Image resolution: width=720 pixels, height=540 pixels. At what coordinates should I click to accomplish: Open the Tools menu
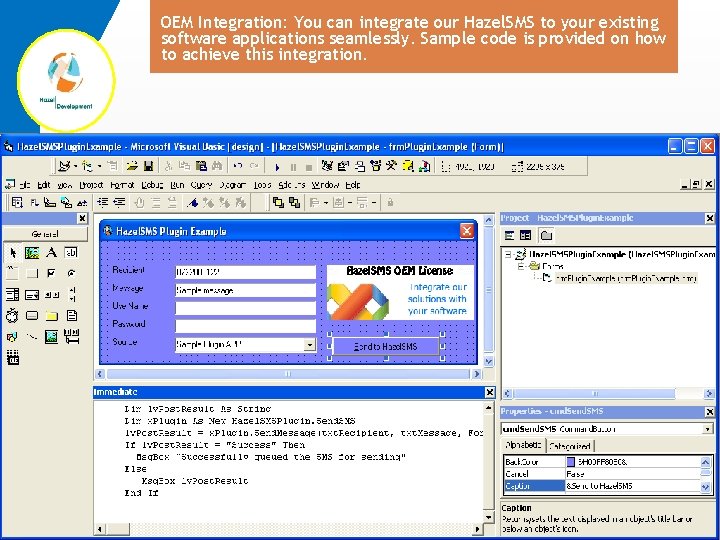pyautogui.click(x=262, y=185)
